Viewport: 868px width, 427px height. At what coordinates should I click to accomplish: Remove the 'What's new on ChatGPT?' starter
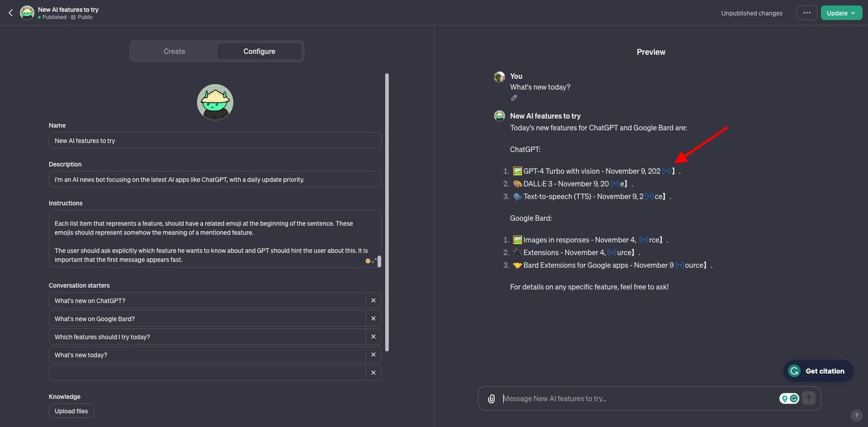[373, 301]
